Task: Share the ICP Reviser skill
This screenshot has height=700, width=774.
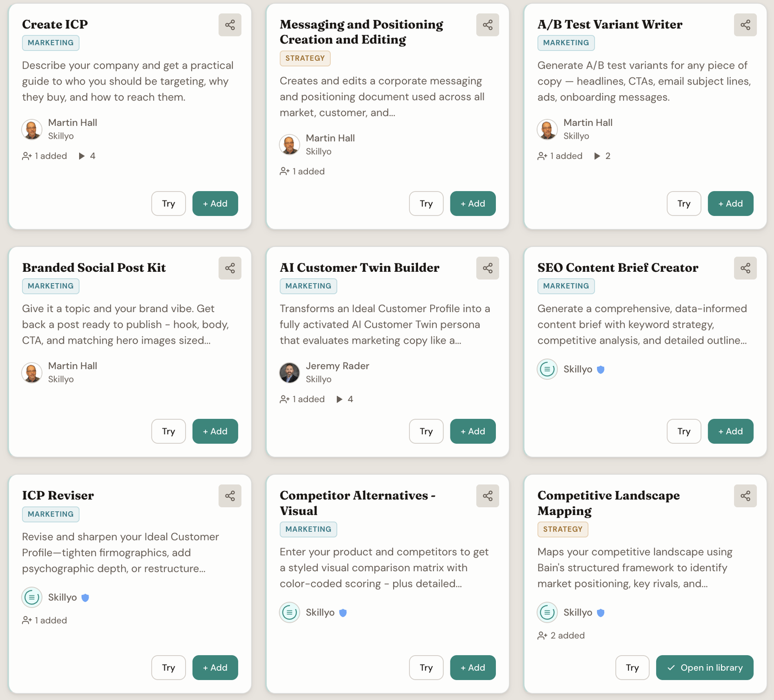Action: click(230, 496)
